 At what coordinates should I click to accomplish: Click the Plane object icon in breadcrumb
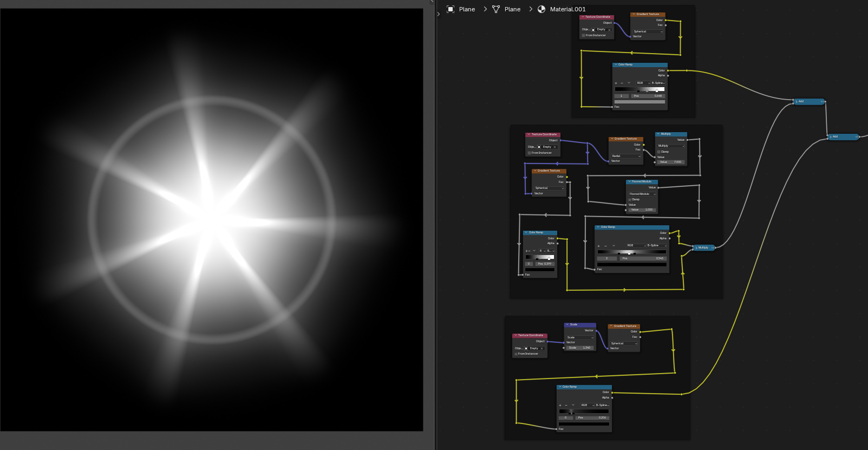[451, 9]
